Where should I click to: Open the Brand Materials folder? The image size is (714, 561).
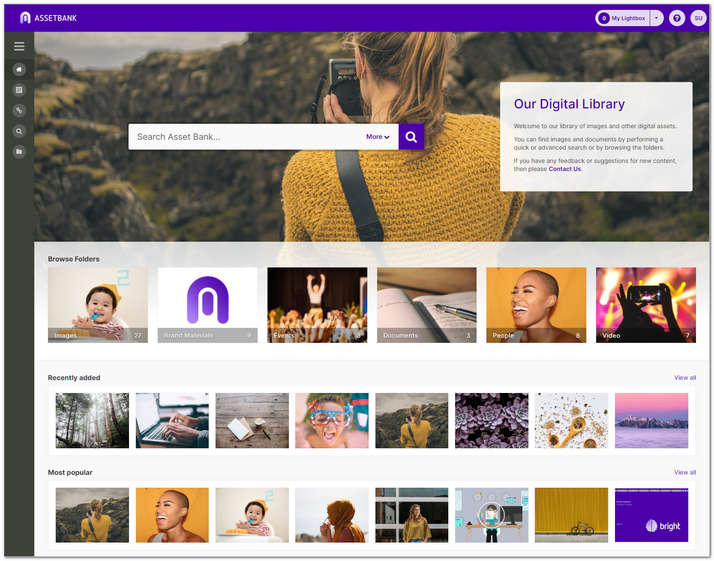(x=207, y=305)
